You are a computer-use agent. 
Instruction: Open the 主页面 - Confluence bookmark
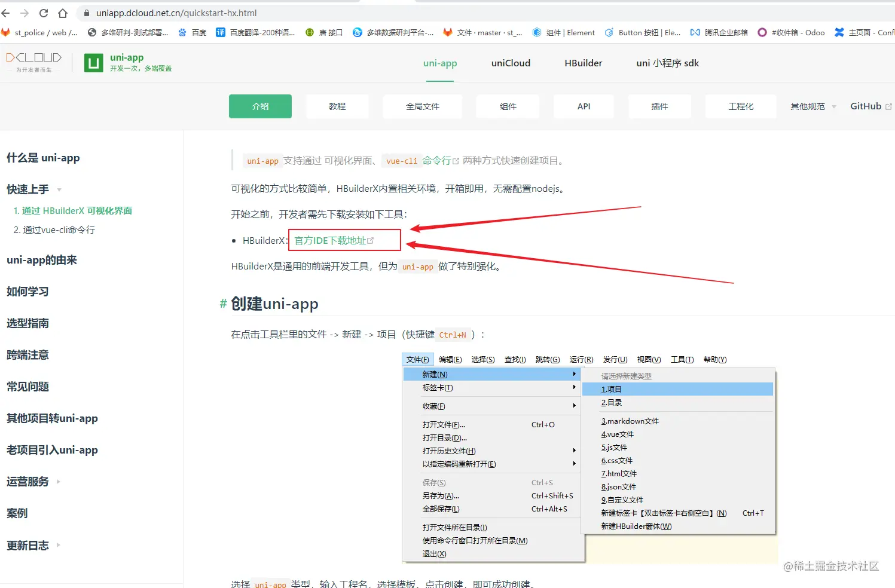point(865,33)
